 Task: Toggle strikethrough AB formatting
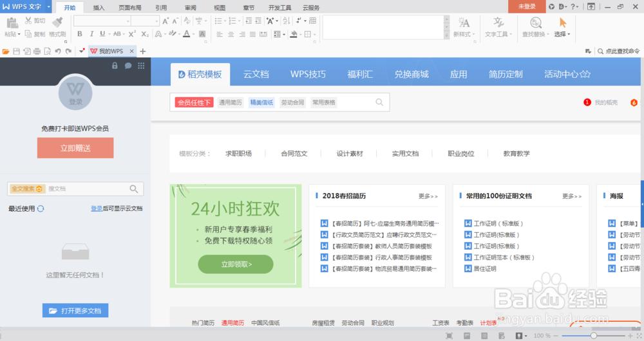point(117,34)
